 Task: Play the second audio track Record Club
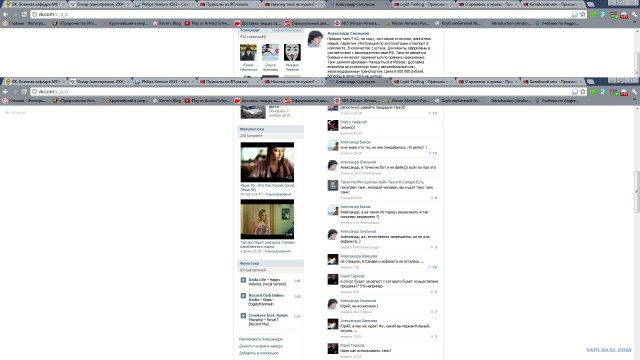[243, 296]
